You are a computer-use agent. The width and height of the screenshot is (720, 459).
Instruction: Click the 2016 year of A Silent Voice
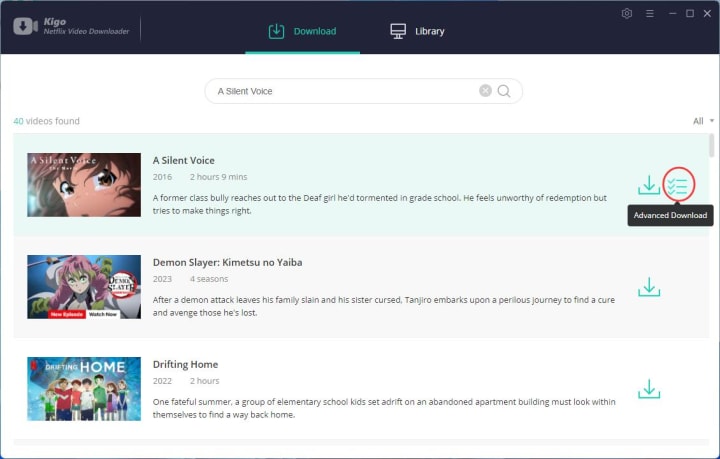162,177
